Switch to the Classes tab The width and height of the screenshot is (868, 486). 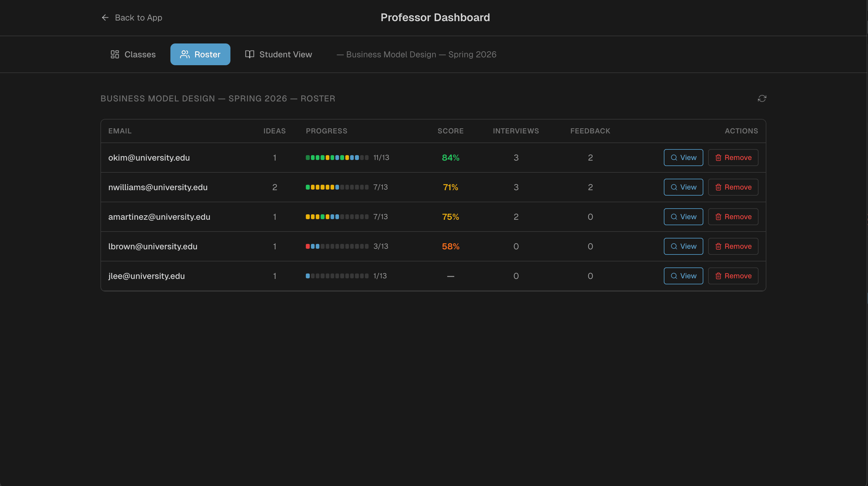pyautogui.click(x=133, y=54)
